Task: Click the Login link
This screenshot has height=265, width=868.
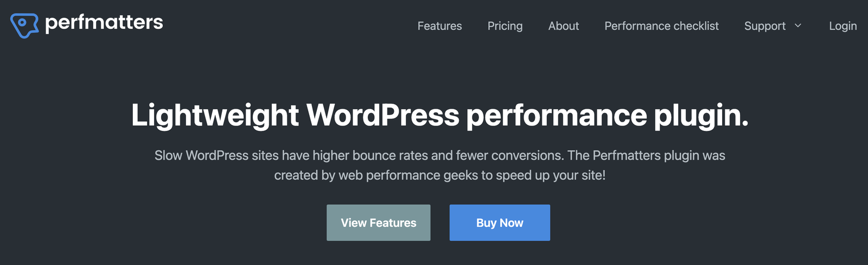Action: tap(843, 26)
